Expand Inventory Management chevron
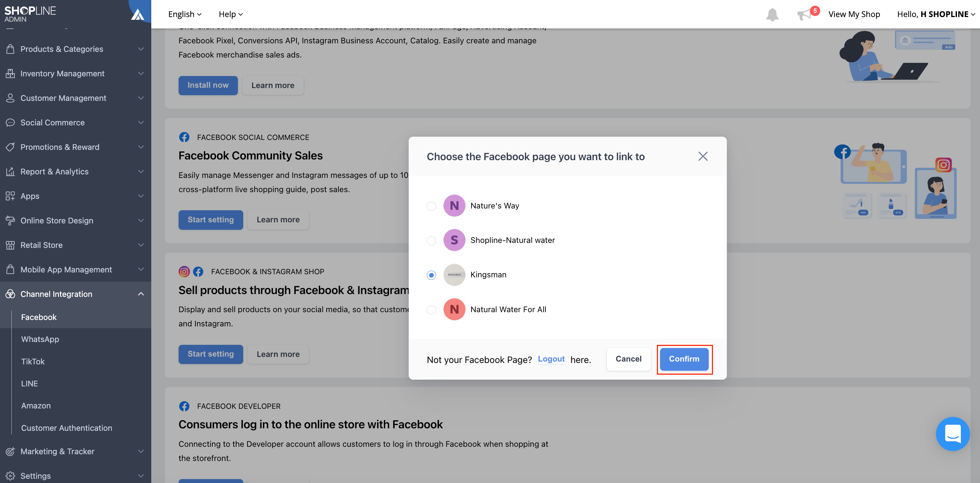This screenshot has height=483, width=980. (x=141, y=74)
